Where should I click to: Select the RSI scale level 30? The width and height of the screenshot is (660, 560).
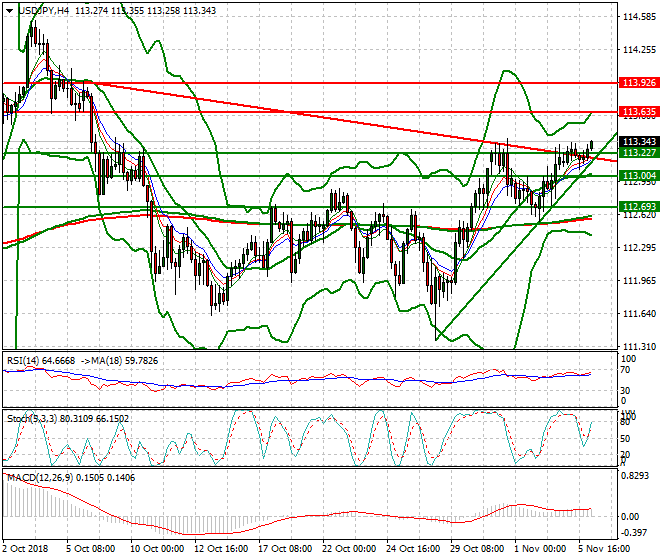click(x=625, y=390)
